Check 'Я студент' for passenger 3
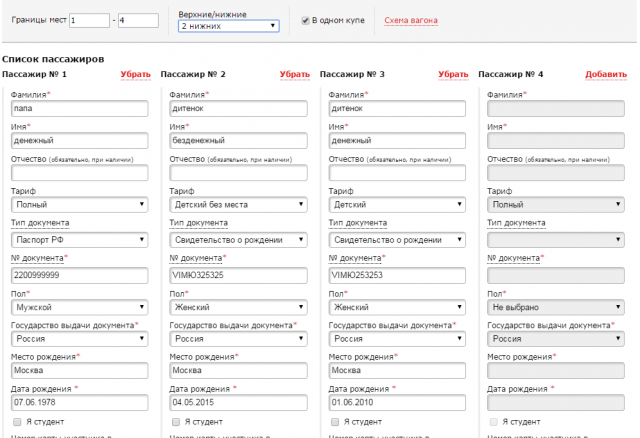This screenshot has height=438, width=640. tap(334, 422)
